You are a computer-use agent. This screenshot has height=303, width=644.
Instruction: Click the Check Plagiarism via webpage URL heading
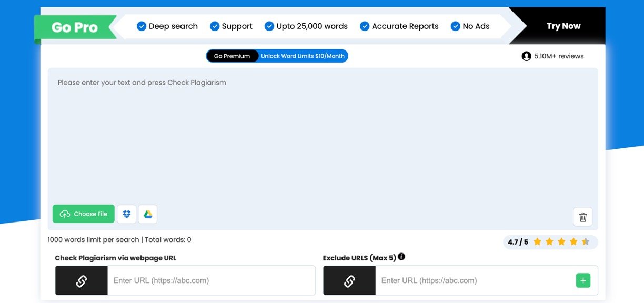116,258
